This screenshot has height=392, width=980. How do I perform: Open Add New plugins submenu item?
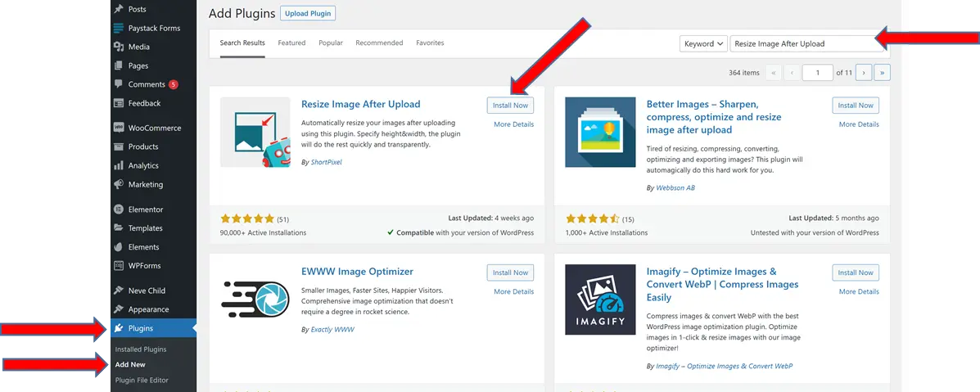point(130,364)
